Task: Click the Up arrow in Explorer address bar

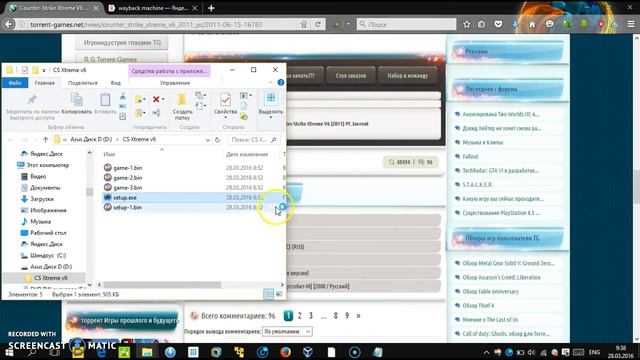Action: tap(45, 140)
